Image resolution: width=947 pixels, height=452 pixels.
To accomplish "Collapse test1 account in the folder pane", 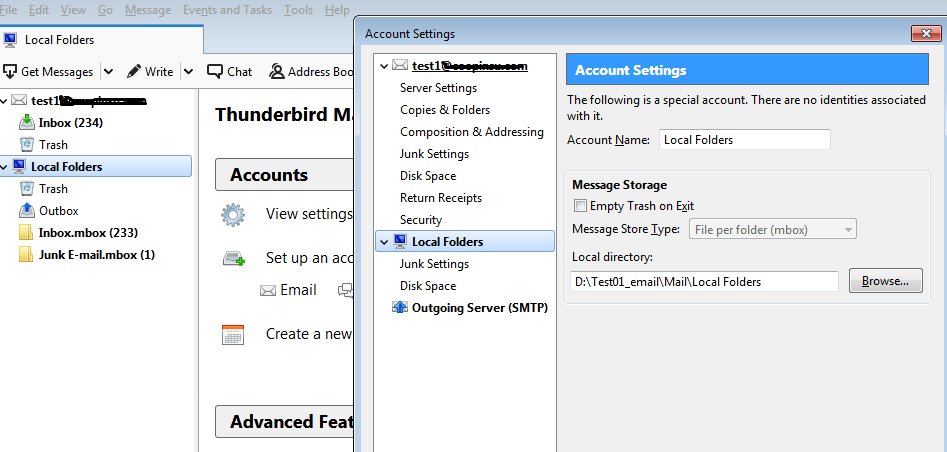I will click(x=5, y=101).
